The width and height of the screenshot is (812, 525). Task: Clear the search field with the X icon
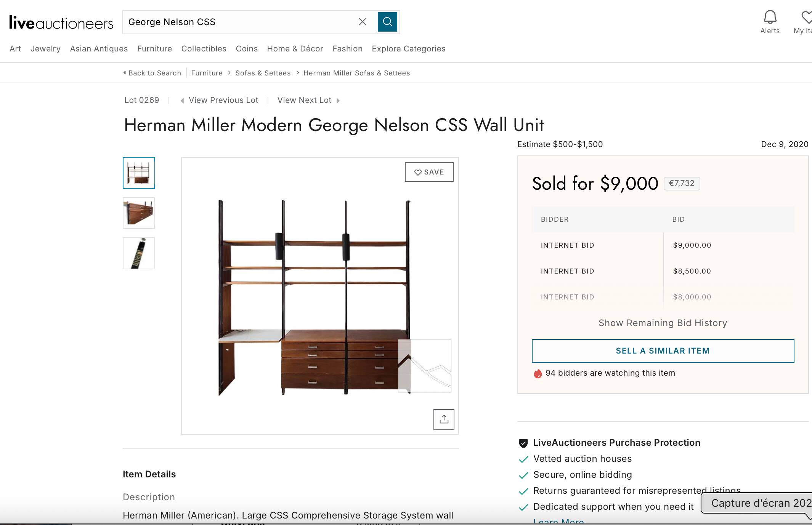[x=362, y=22]
